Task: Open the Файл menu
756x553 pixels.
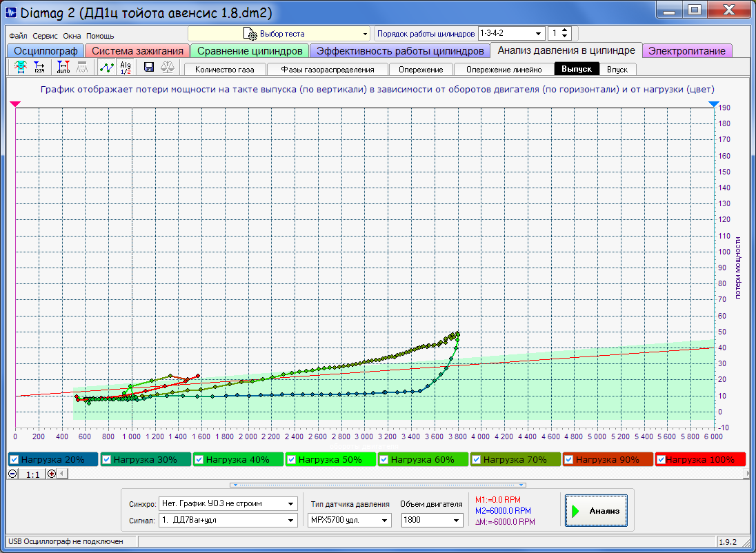Action: tap(18, 36)
